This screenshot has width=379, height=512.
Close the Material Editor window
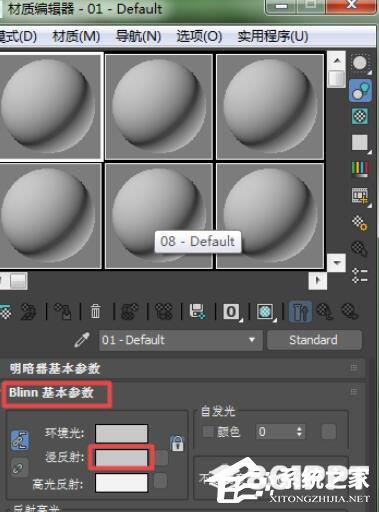(x=352, y=6)
